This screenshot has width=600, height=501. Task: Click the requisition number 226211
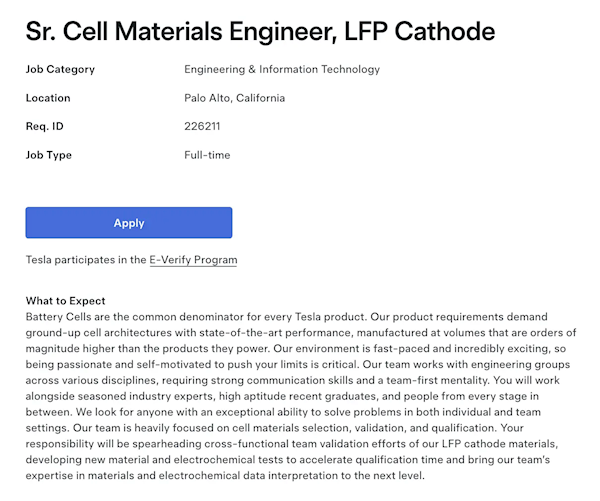point(202,127)
